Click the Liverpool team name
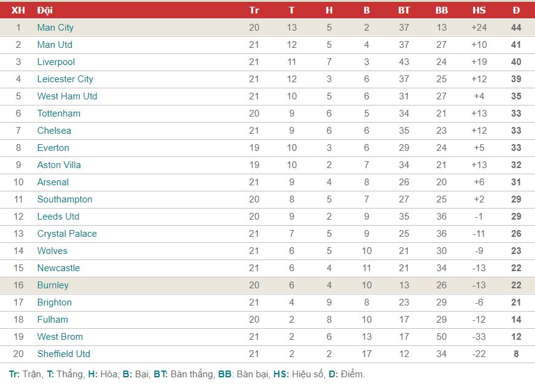This screenshot has width=535, height=392. [x=56, y=62]
